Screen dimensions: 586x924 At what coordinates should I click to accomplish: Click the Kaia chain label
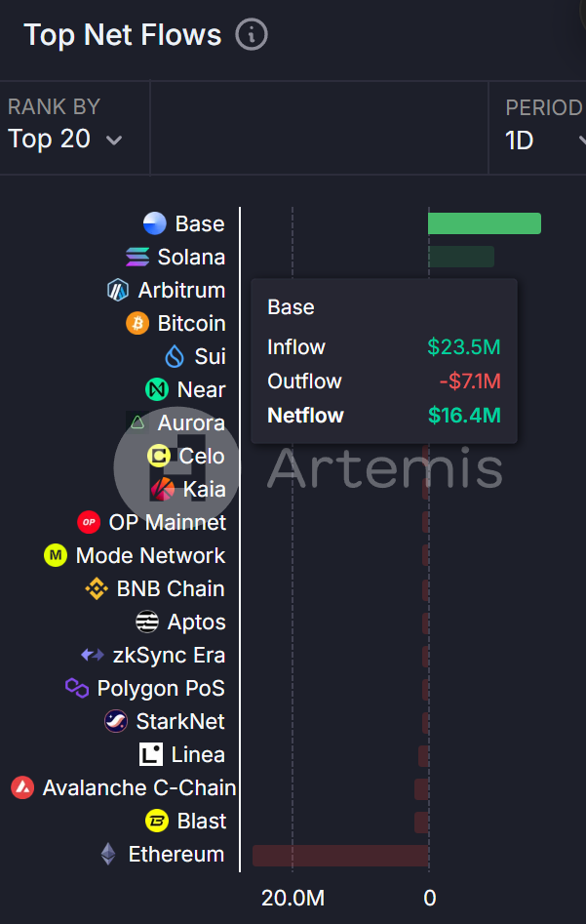point(203,489)
